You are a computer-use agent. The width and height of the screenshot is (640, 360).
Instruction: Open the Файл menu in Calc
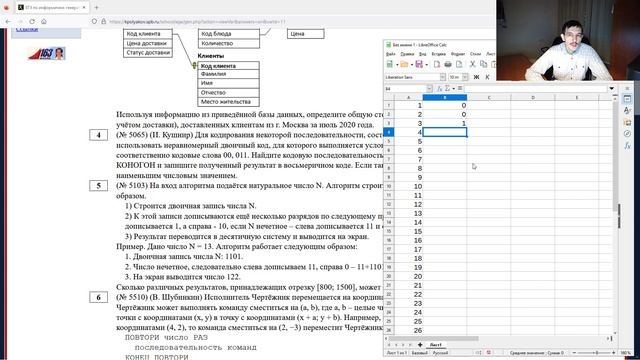[391, 54]
